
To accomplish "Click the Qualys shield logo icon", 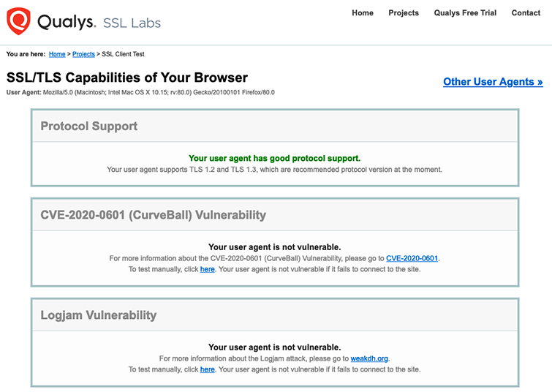I will (x=18, y=21).
